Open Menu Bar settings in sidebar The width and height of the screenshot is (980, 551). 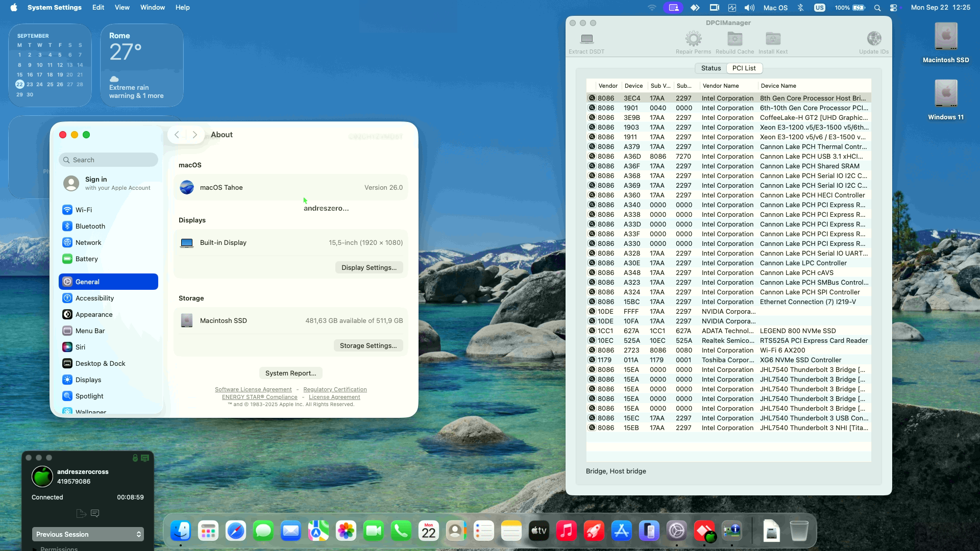(x=108, y=331)
